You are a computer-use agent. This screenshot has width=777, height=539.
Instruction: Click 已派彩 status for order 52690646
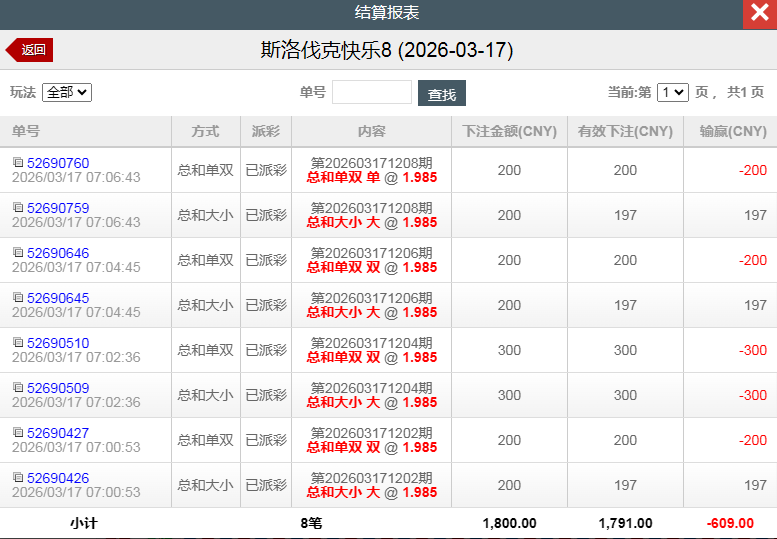(266, 261)
